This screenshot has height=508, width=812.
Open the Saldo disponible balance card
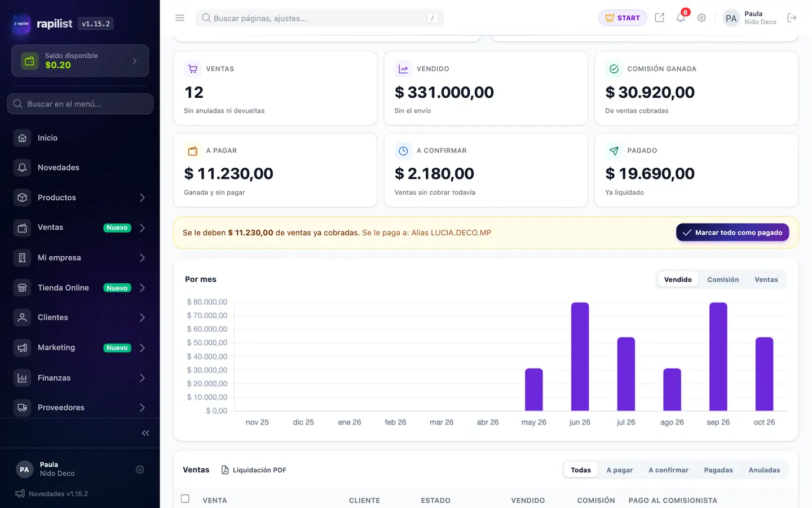(x=80, y=60)
